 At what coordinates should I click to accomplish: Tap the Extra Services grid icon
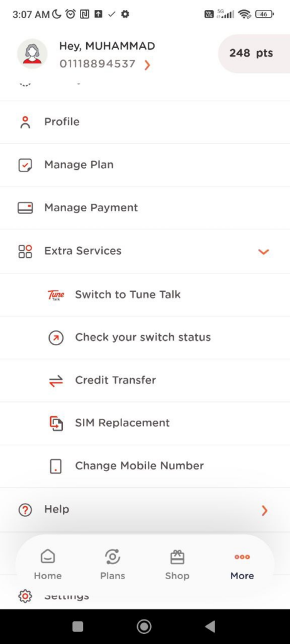click(25, 252)
